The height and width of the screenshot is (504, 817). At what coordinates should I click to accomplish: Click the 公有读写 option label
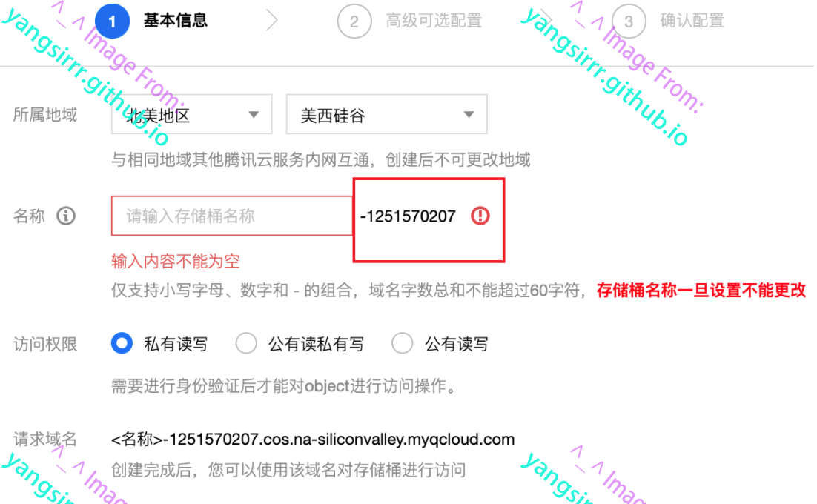[457, 344]
